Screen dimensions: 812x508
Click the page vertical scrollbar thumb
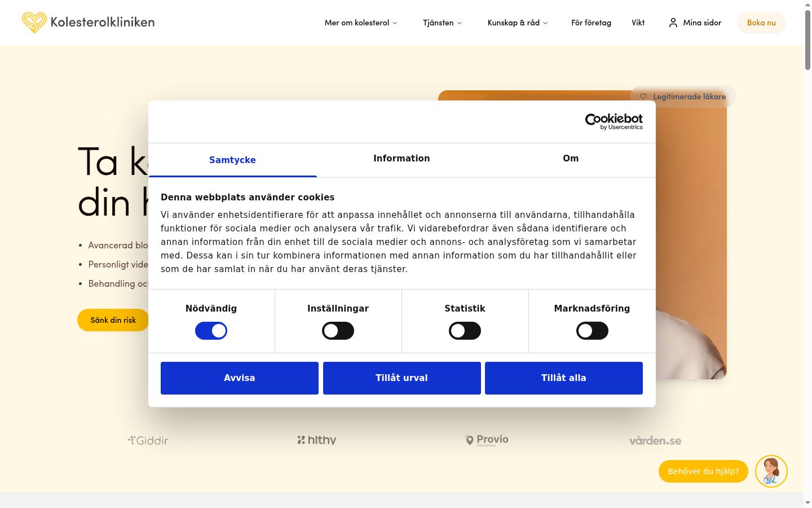(807, 40)
